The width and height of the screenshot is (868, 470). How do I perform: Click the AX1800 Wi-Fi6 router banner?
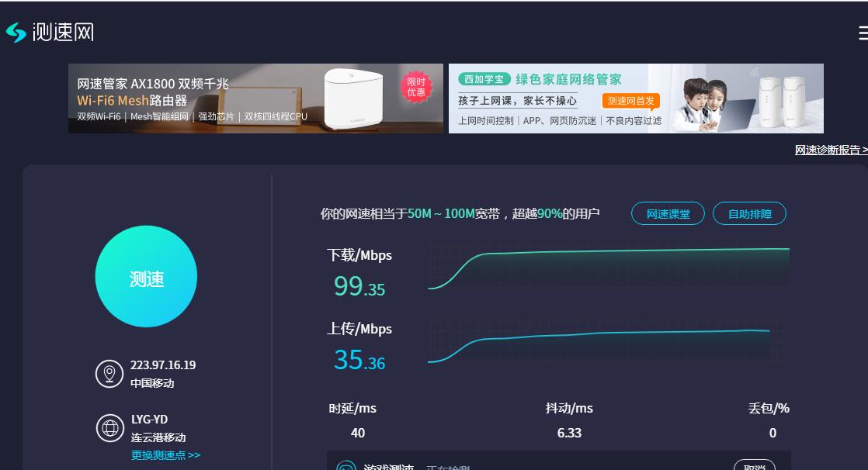(x=256, y=98)
